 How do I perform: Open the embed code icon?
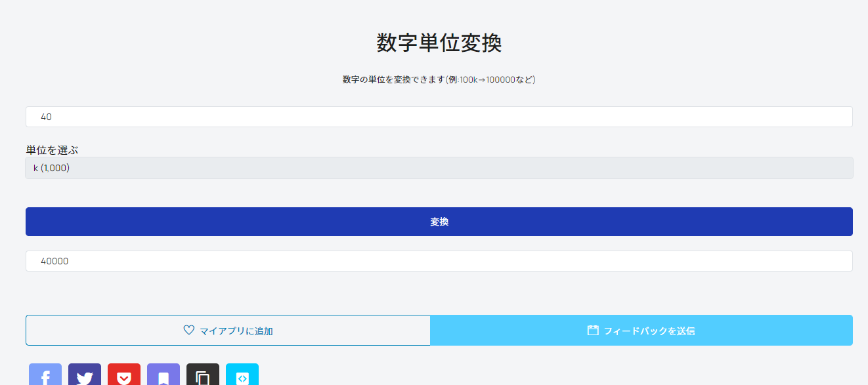(242, 375)
